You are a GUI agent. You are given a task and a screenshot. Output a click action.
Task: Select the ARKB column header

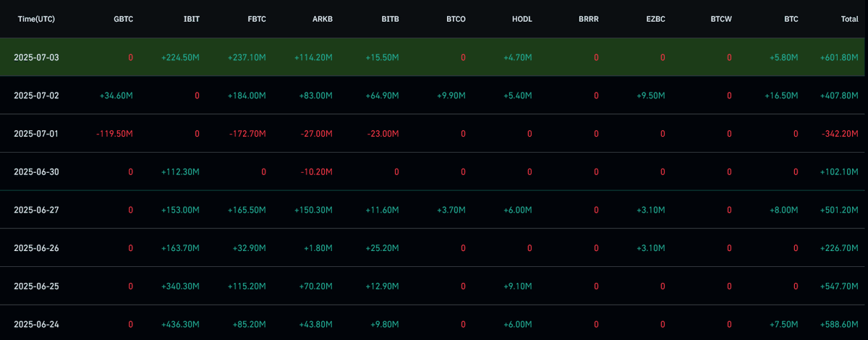(x=322, y=19)
